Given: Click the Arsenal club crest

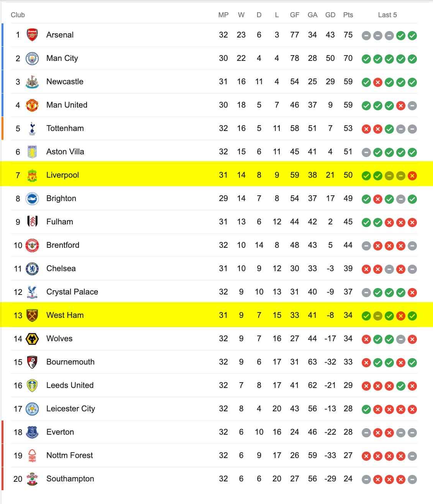Looking at the screenshot, I should point(32,35).
